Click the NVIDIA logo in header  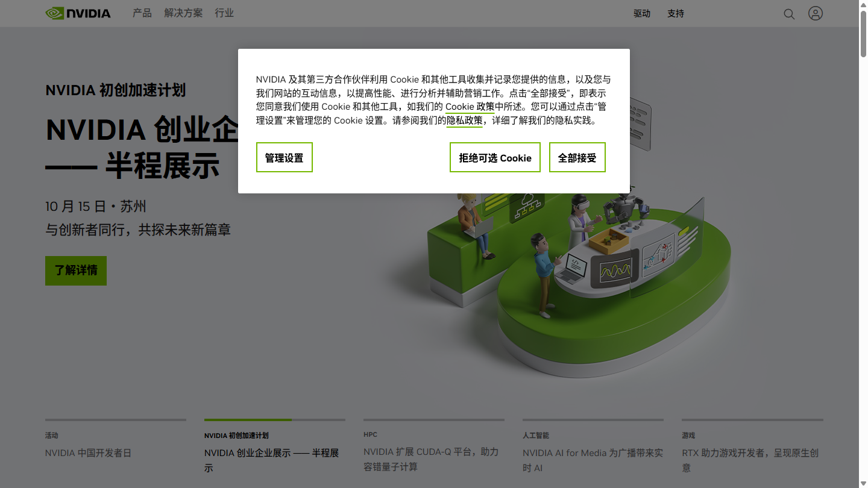(78, 13)
